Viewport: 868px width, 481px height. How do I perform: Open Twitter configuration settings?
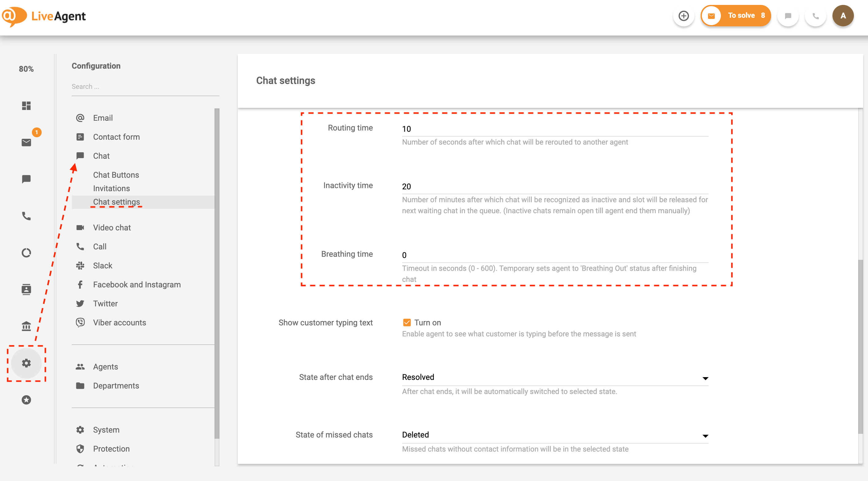click(x=80, y=303)
